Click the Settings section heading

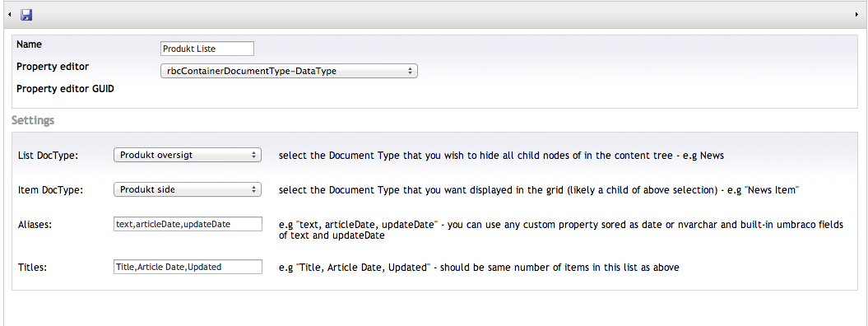[33, 120]
